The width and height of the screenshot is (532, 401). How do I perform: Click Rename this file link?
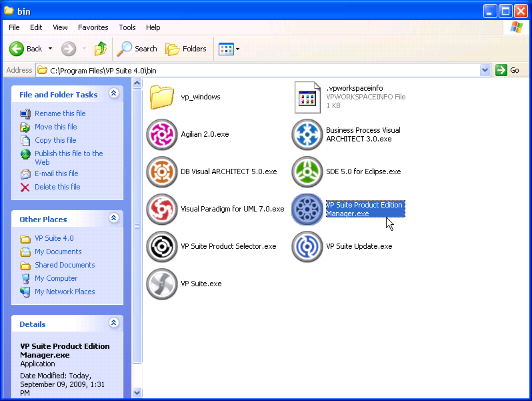click(60, 113)
